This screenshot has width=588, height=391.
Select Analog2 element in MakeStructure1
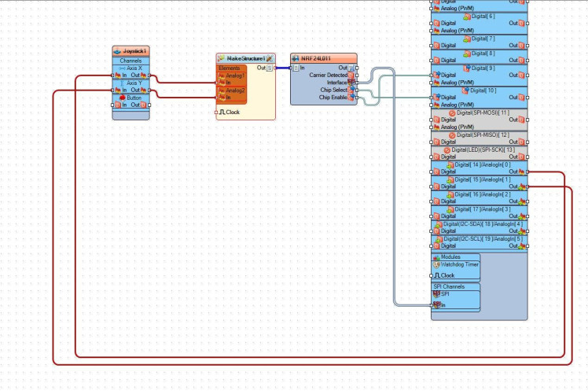click(x=232, y=90)
